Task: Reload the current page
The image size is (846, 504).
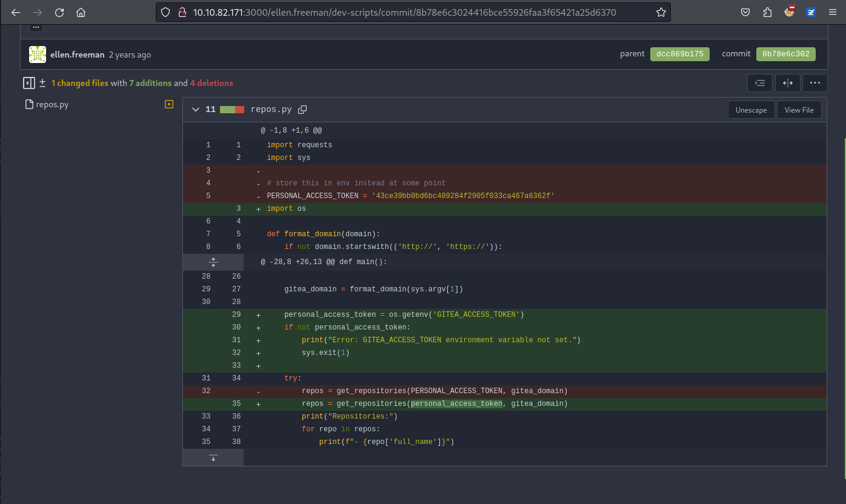Action: 59,12
